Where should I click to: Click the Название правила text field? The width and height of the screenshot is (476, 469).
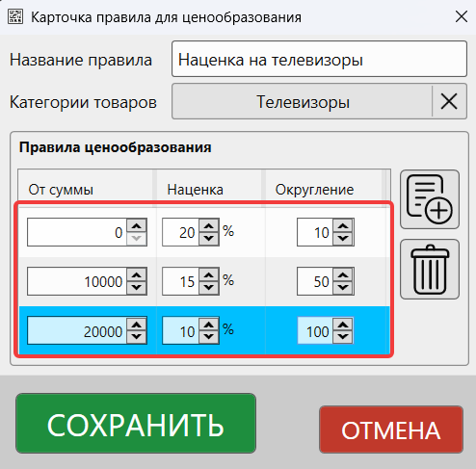click(319, 59)
